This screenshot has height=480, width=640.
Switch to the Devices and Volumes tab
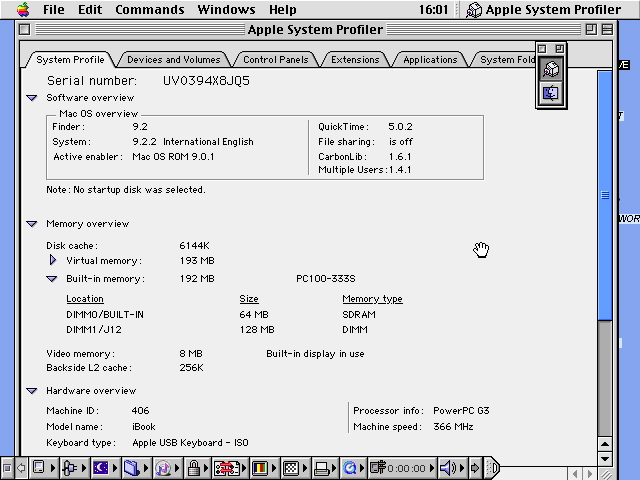tap(173, 60)
